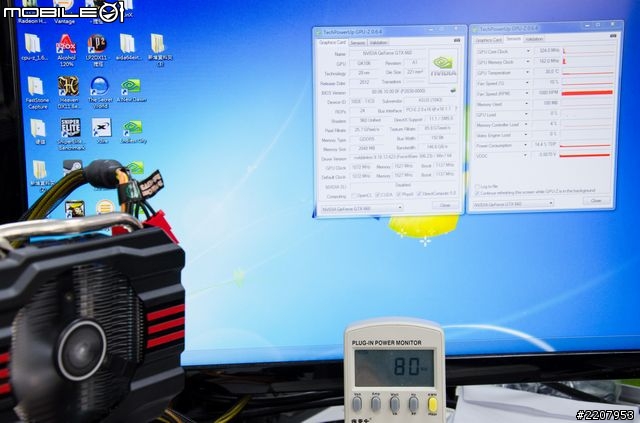Open the Steam desktop shortcut
The width and height of the screenshot is (640, 423).
coord(73,167)
